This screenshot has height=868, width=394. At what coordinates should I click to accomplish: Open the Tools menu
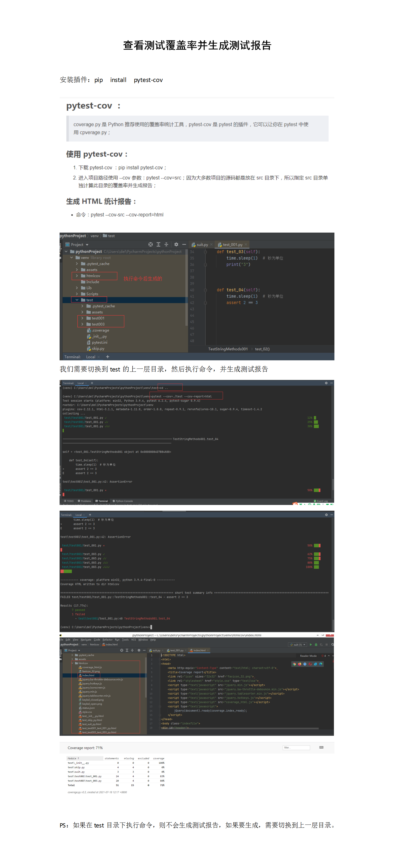coord(125,640)
